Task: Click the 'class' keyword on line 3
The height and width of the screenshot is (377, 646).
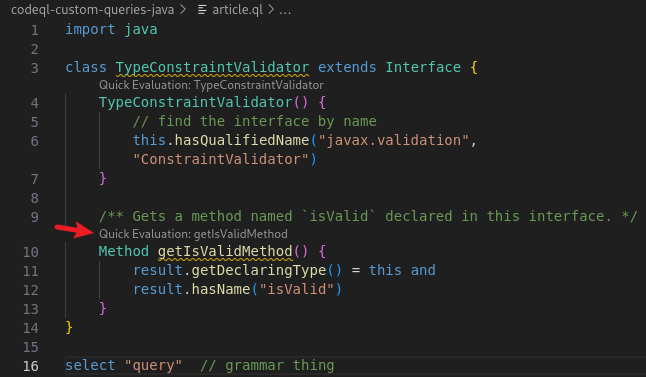Action: pos(86,67)
